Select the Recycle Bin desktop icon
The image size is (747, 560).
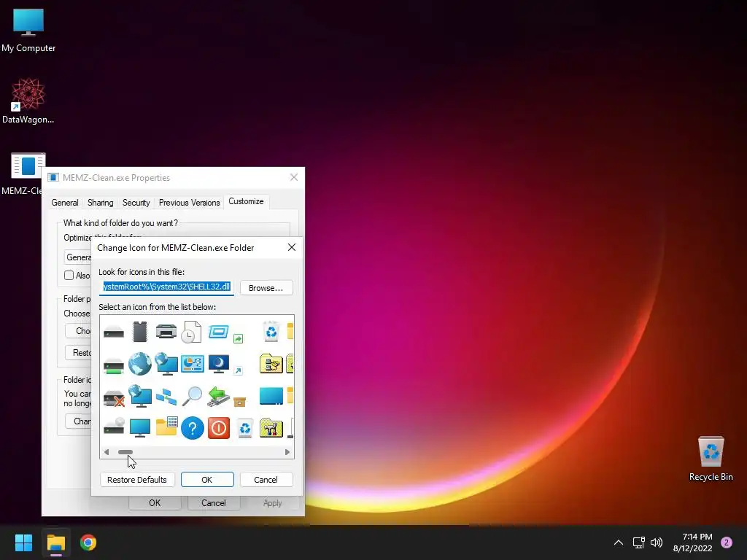coord(711,459)
